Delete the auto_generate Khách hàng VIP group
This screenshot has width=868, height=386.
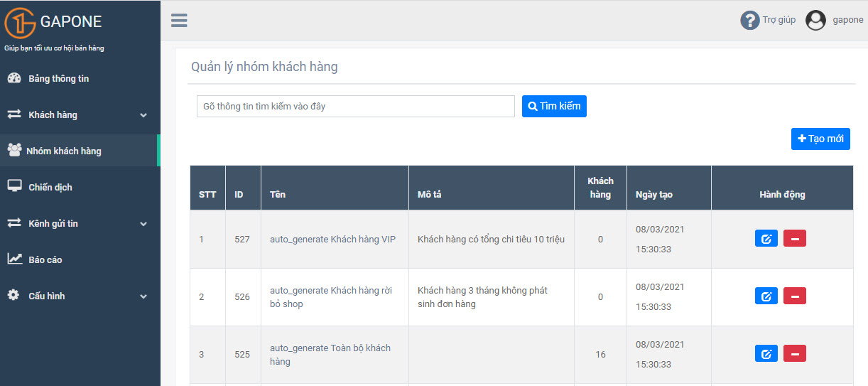(794, 239)
